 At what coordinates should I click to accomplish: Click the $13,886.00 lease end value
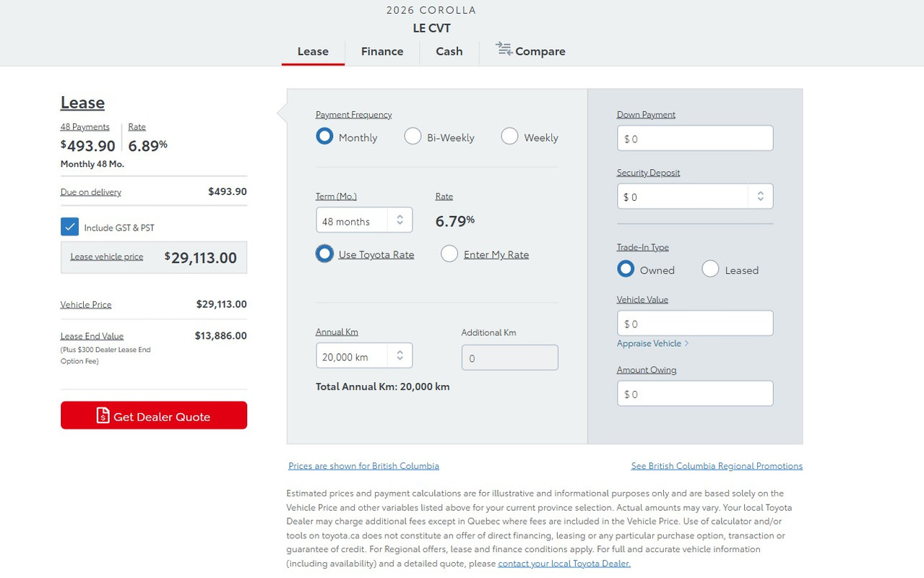(x=220, y=335)
